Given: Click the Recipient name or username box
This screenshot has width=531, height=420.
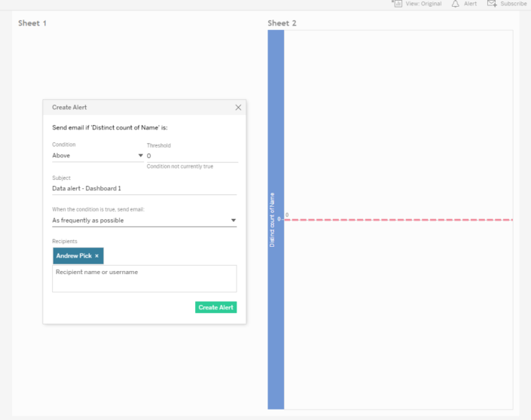Looking at the screenshot, I should pos(145,278).
